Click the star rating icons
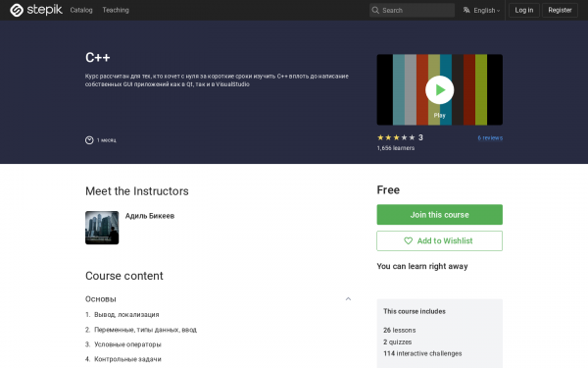Image resolution: width=588 pixels, height=368 pixels. 396,137
